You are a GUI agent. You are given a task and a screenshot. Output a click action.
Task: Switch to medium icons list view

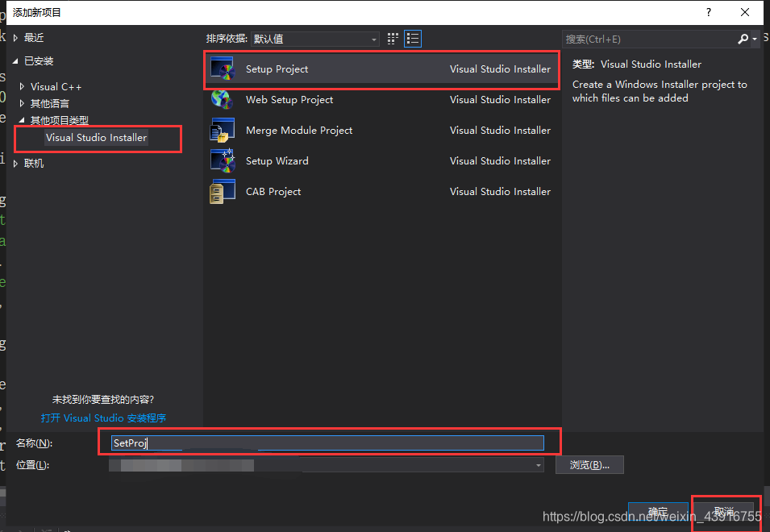(413, 39)
